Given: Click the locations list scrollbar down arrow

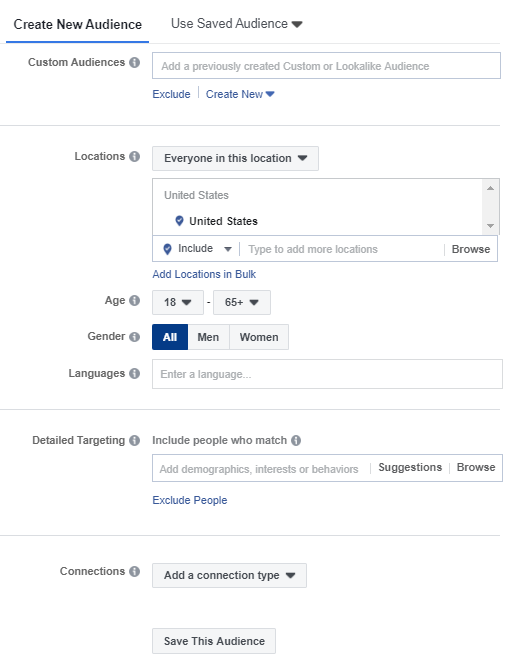Looking at the screenshot, I should click(x=490, y=226).
